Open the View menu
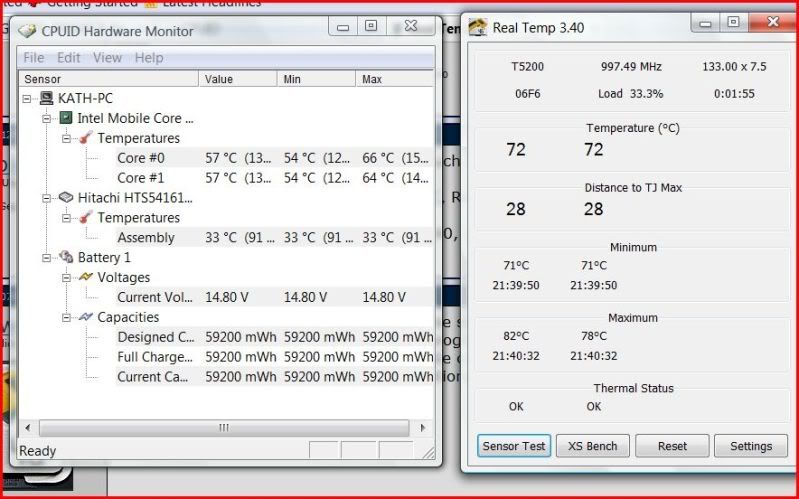 click(107, 58)
